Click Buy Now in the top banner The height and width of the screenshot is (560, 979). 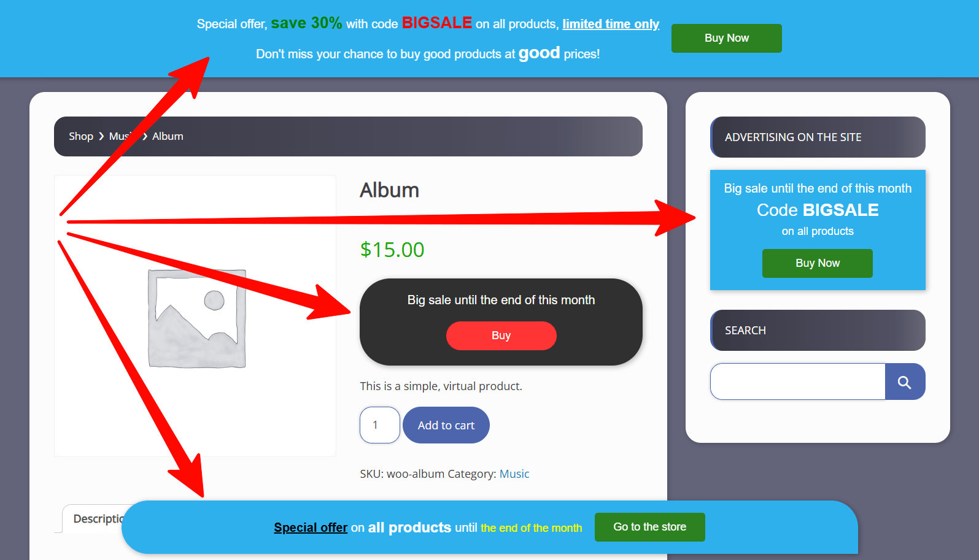coord(726,38)
